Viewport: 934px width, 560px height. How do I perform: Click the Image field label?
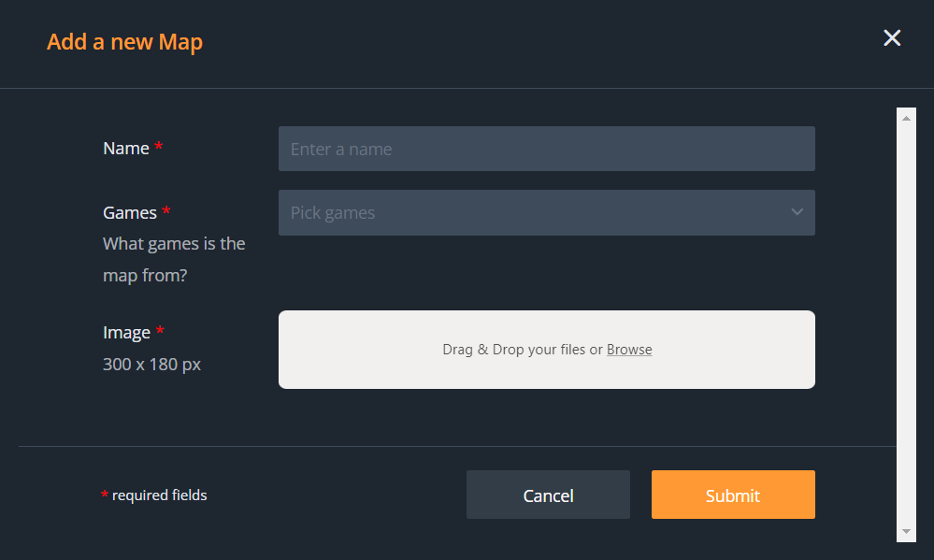[x=126, y=333]
